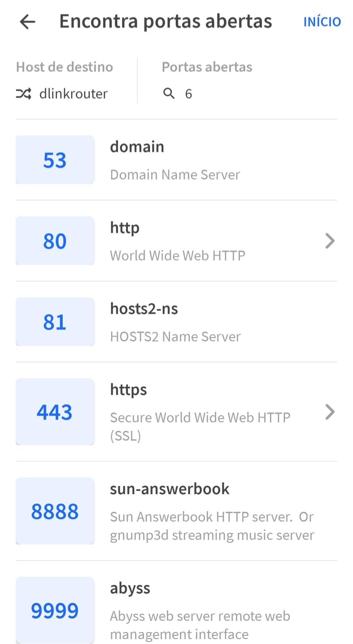
Task: Click the magnifier icon under Portas abertas
Action: click(169, 93)
